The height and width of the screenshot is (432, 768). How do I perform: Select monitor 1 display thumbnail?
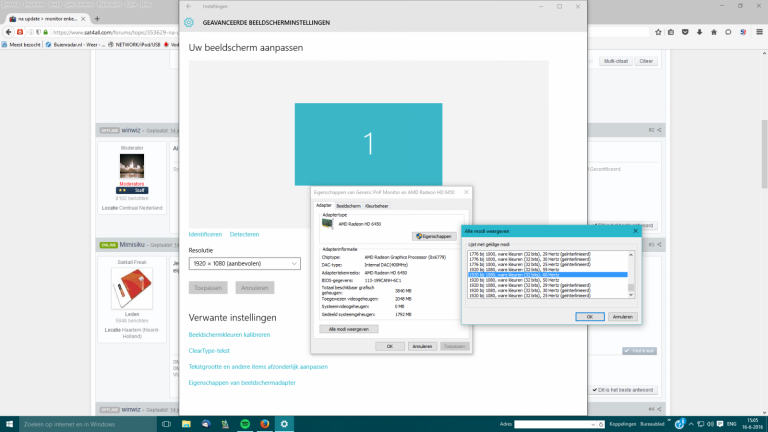(x=368, y=145)
